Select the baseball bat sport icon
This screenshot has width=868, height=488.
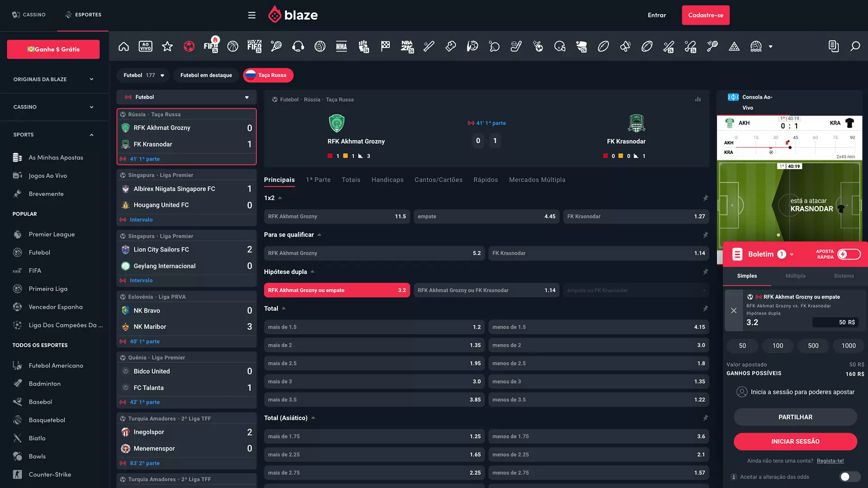[429, 46]
